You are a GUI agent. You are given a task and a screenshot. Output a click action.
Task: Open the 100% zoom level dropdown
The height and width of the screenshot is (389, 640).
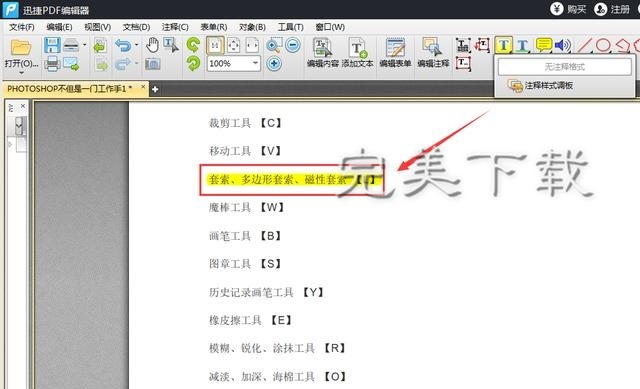click(x=255, y=63)
